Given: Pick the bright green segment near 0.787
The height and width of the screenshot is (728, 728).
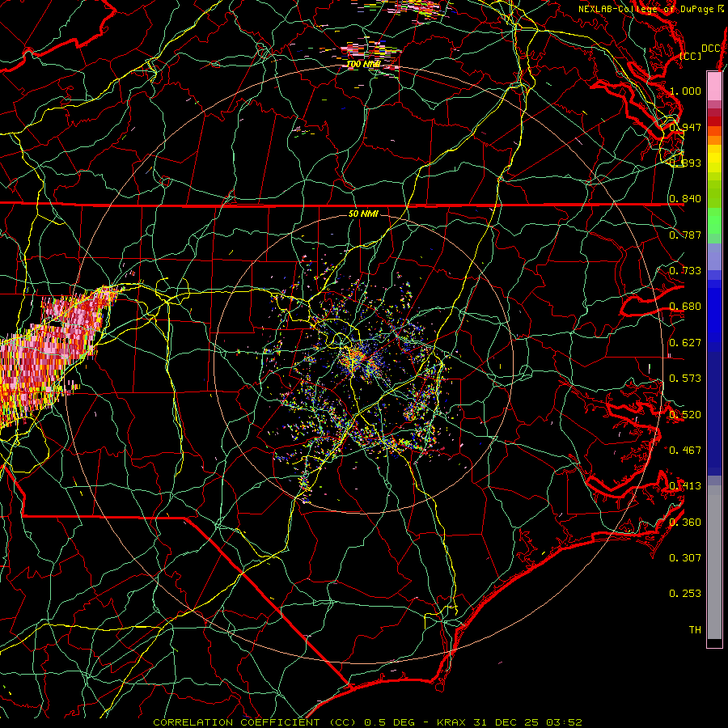Looking at the screenshot, I should coord(714,220).
